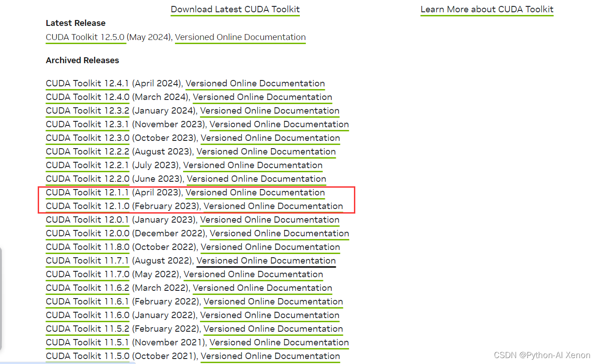This screenshot has height=364, width=597.
Task: Open Versioned Online Documentation for June 2023
Action: pos(257,179)
